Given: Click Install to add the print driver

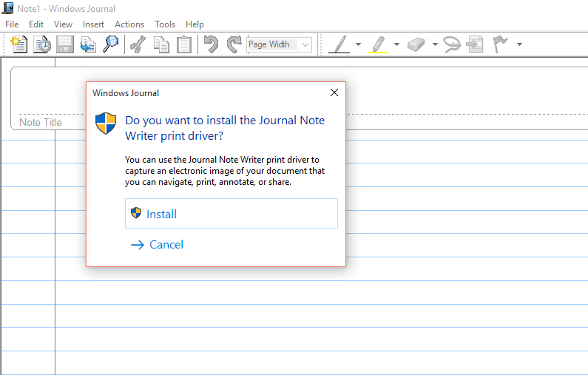Looking at the screenshot, I should [232, 213].
